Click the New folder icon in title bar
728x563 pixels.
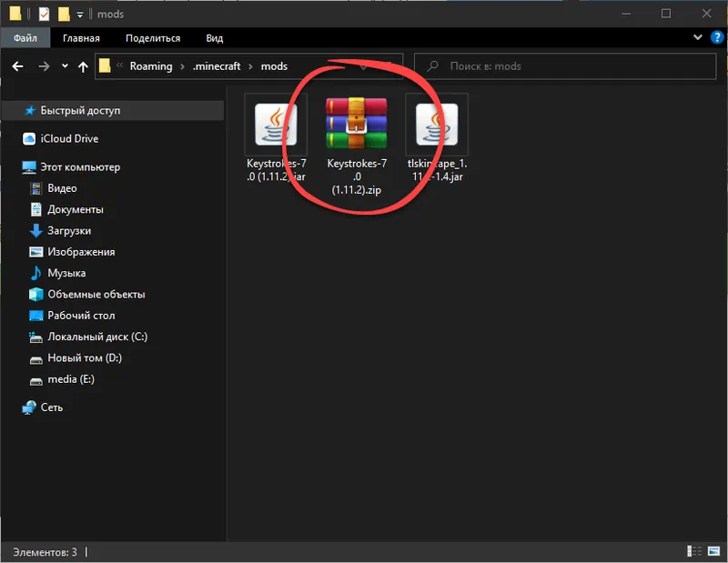tap(63, 14)
